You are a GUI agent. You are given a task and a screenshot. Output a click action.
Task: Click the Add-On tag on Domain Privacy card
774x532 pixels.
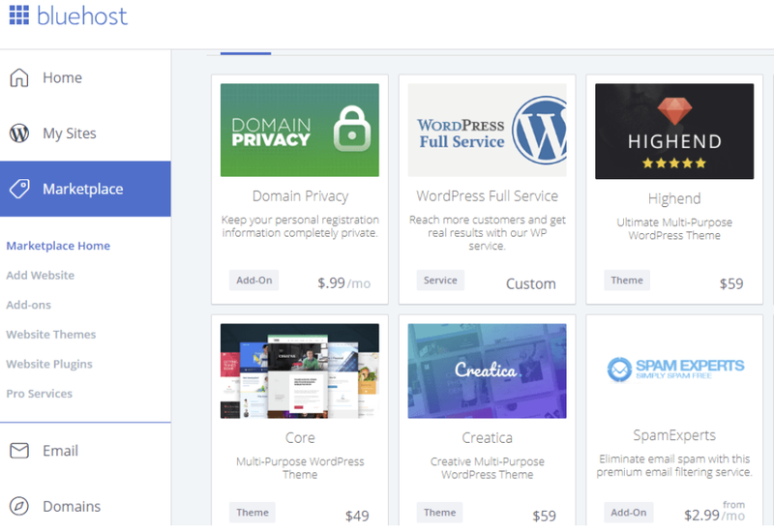coord(253,281)
